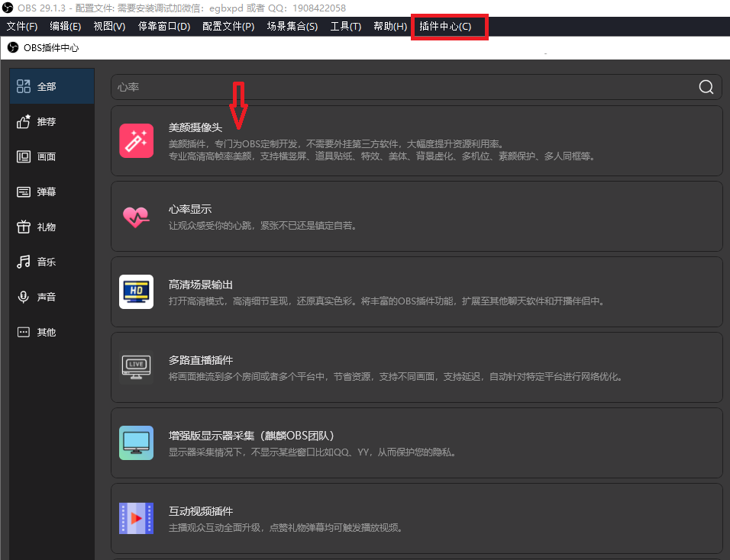Viewport: 730px width, 560px height.
Task: Open the 工具 menu
Action: point(346,26)
